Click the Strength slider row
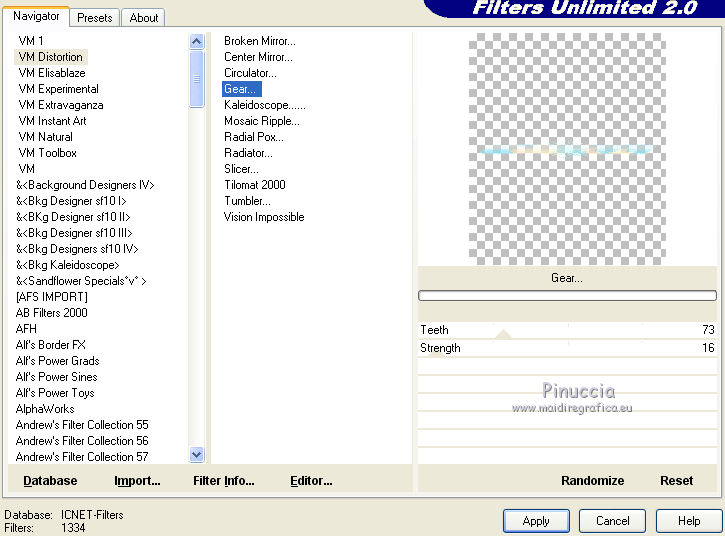Image resolution: width=725 pixels, height=536 pixels. (x=567, y=348)
